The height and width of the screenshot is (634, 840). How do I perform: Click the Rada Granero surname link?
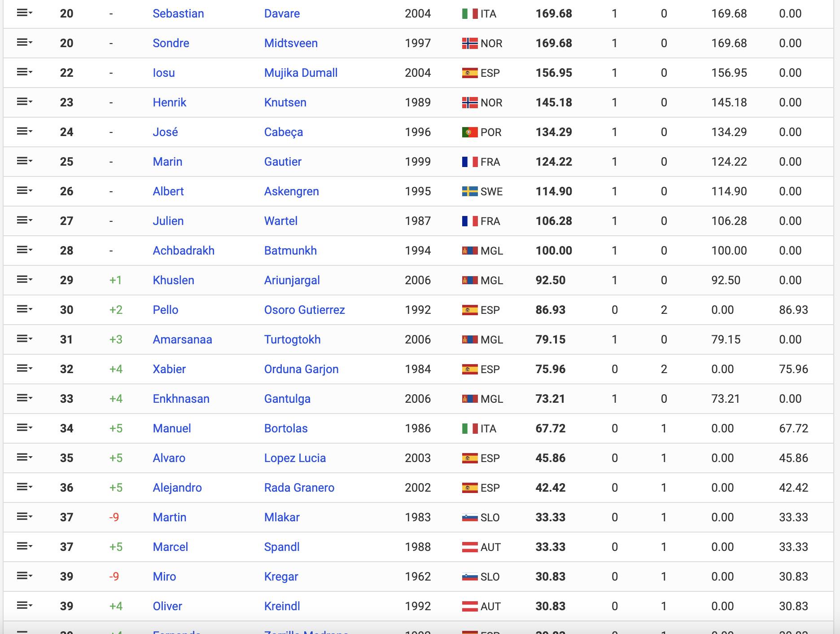299,488
